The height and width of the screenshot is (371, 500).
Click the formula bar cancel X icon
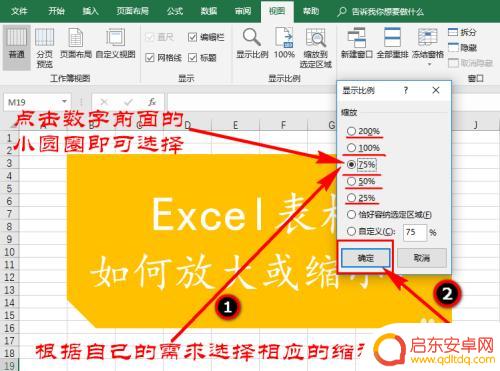[x=104, y=102]
